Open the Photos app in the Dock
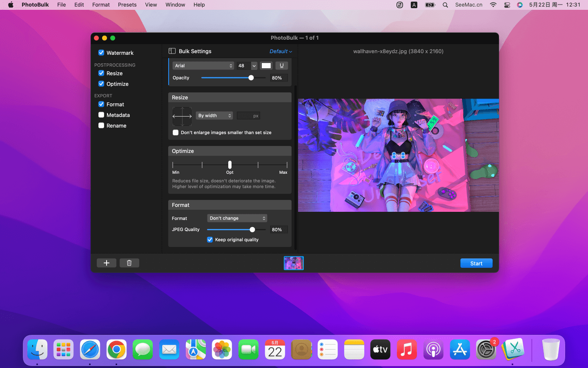 tap(222, 350)
